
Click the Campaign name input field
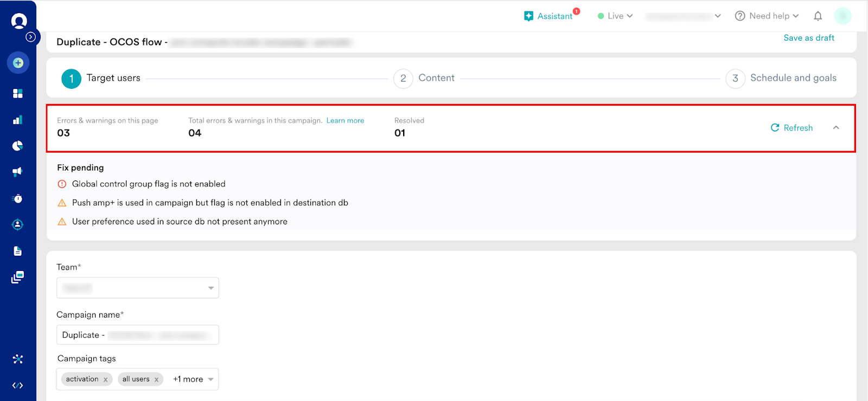pos(138,335)
